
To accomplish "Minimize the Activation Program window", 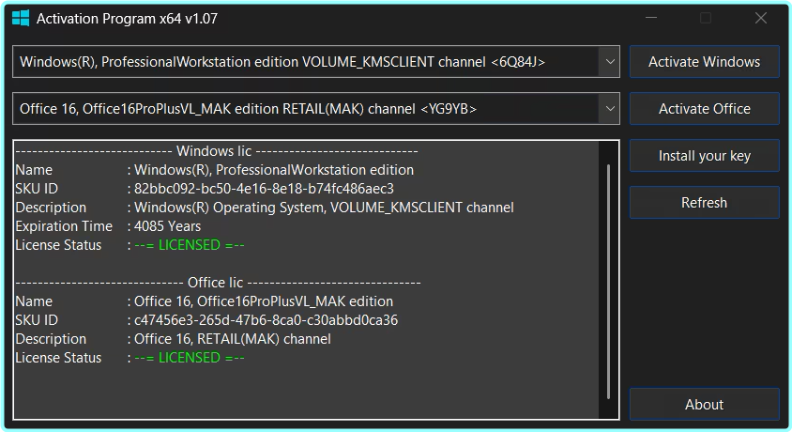I will click(651, 18).
